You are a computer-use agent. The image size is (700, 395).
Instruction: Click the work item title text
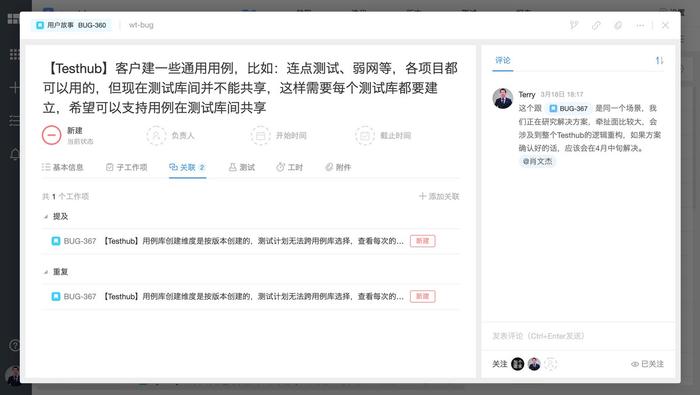point(250,87)
